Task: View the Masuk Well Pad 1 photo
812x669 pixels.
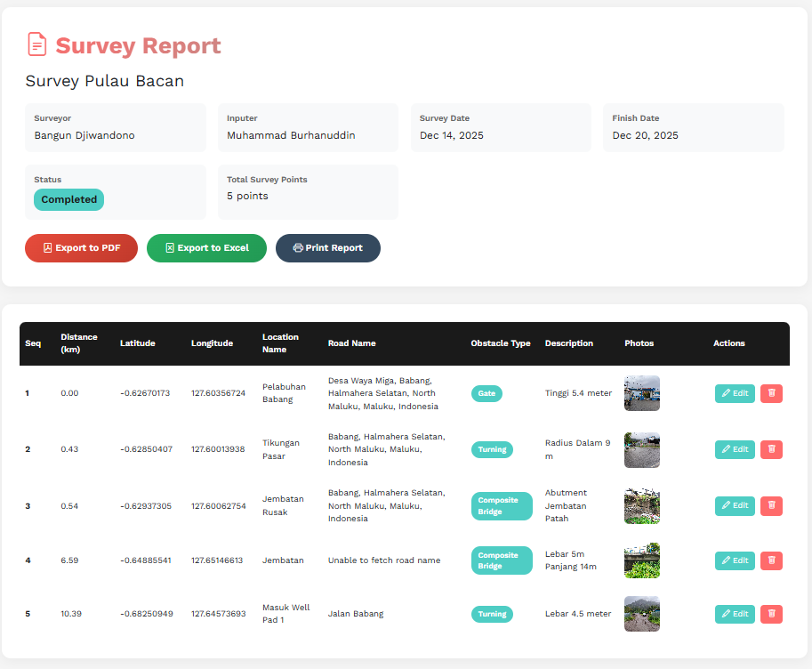Action: click(x=641, y=614)
